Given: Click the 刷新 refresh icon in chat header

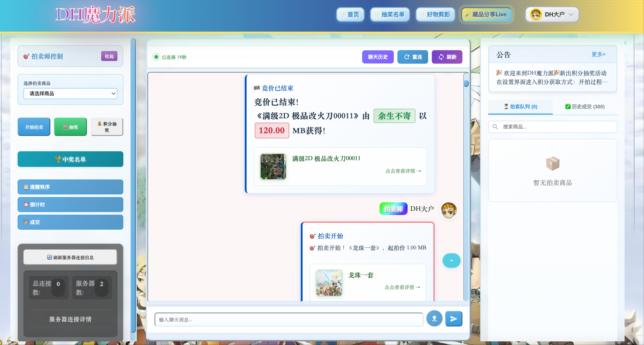Looking at the screenshot, I should point(441,57).
